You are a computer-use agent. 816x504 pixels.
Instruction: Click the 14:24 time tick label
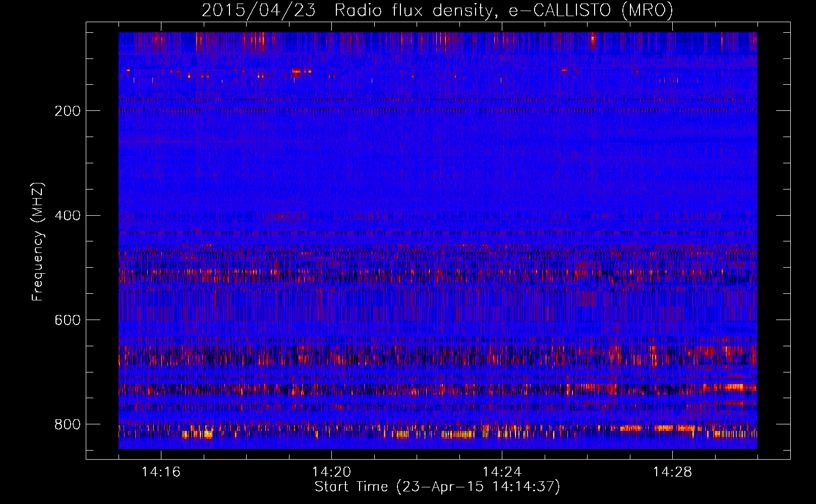tap(502, 472)
